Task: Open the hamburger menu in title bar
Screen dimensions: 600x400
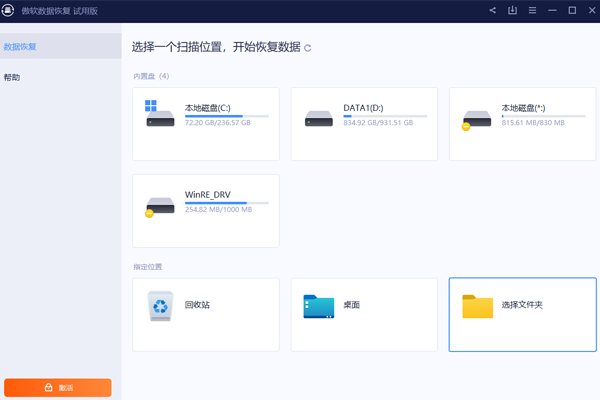Action: coord(533,11)
